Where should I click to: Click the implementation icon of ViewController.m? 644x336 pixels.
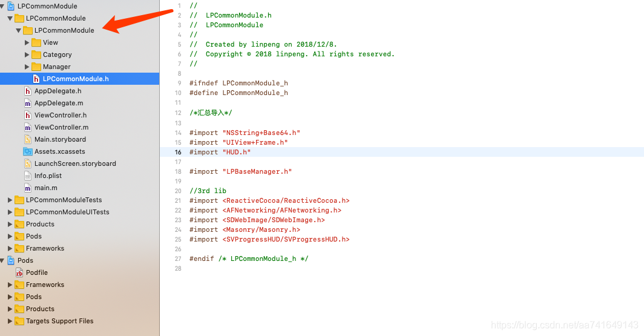coord(27,127)
